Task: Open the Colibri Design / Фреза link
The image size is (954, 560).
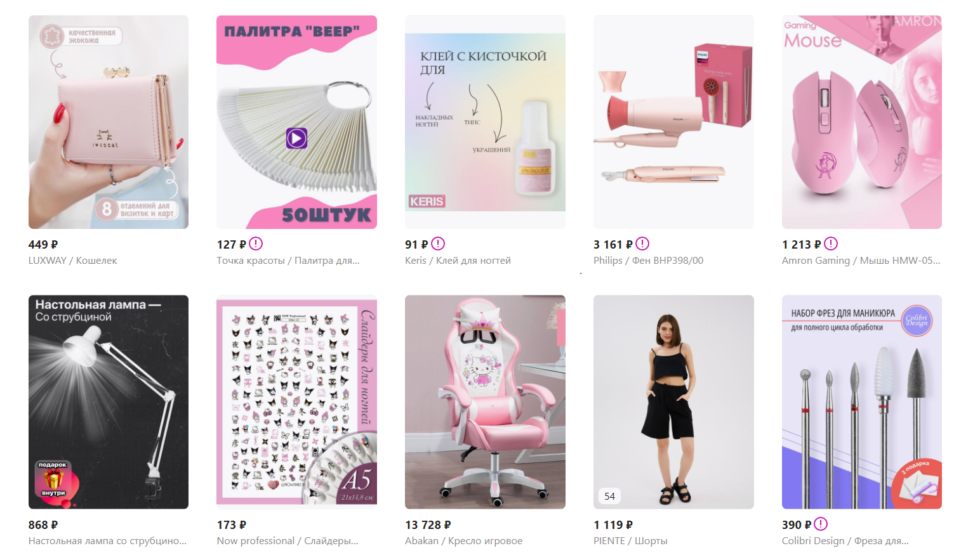Action: tap(845, 541)
